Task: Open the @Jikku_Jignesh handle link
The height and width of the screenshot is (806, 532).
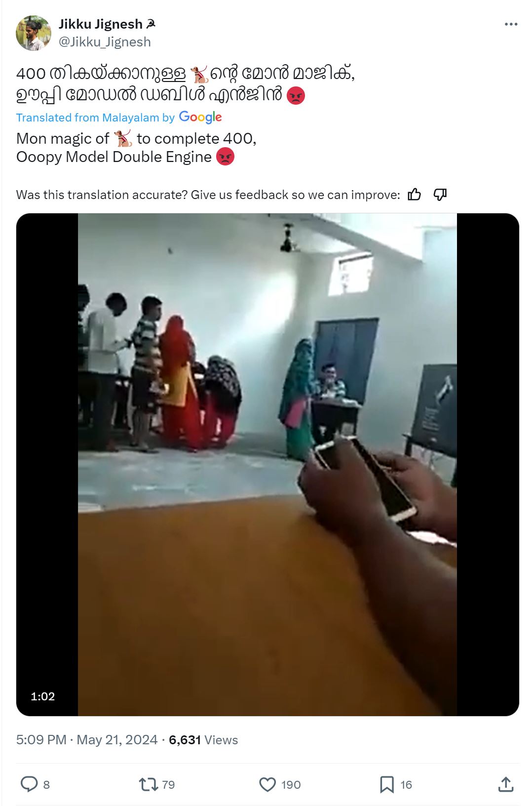Action: click(105, 42)
